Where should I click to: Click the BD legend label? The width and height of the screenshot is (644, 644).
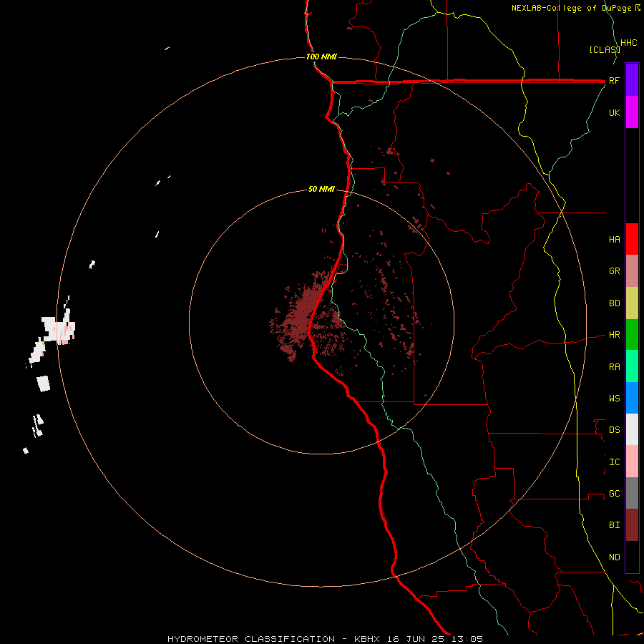coord(614,303)
